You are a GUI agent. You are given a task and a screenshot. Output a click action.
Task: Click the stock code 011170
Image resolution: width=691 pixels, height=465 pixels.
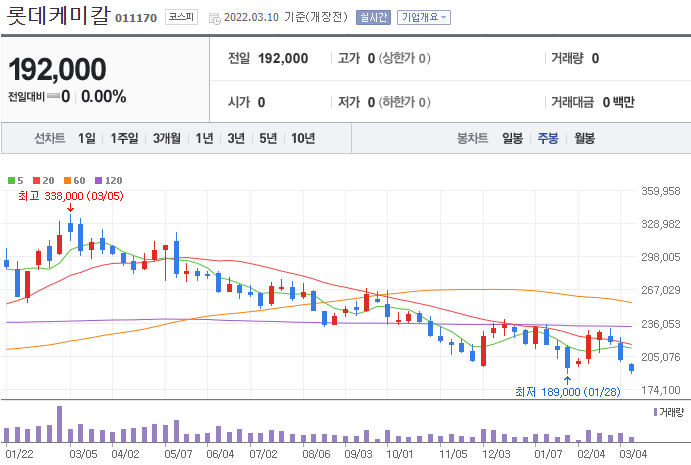click(136, 18)
